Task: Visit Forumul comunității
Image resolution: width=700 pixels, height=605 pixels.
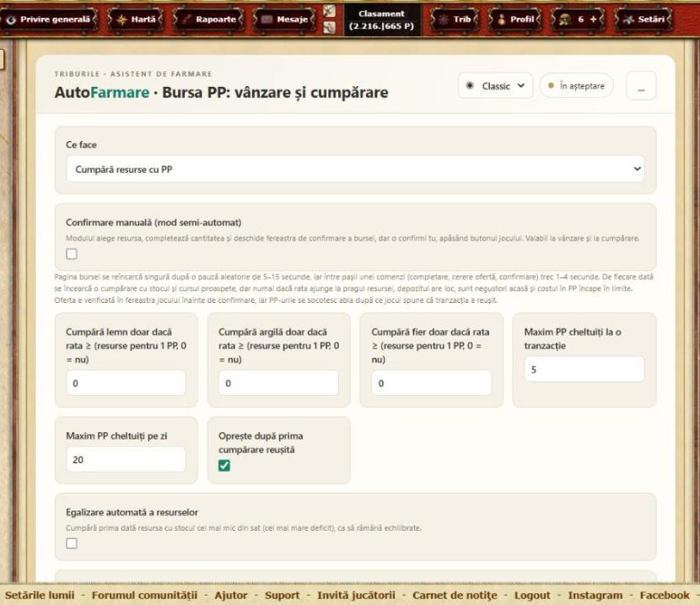Action: (145, 595)
